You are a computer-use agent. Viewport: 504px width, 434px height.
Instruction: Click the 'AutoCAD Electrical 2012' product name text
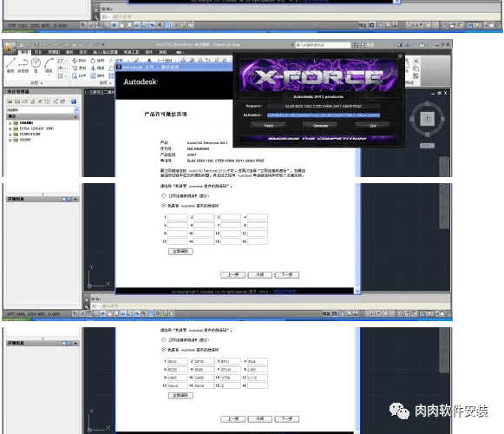tap(207, 142)
